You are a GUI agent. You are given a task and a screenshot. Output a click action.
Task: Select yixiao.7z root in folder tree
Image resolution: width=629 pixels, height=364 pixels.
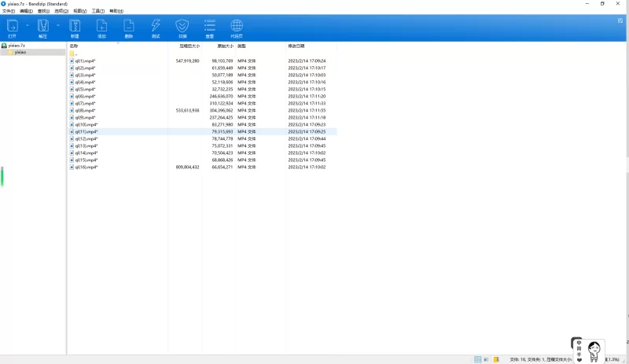(x=16, y=46)
